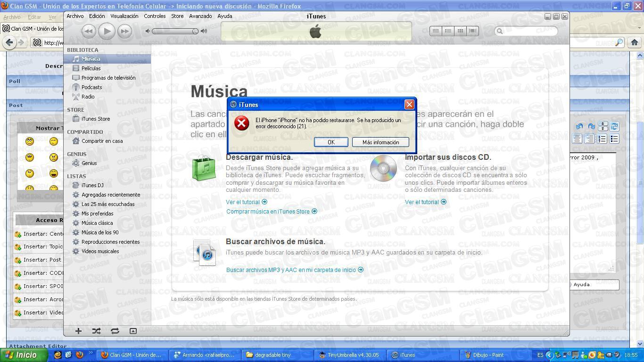This screenshot has width=644, height=362.
Task: Click the low-volume speaker icon in iTunes
Action: [x=148, y=31]
